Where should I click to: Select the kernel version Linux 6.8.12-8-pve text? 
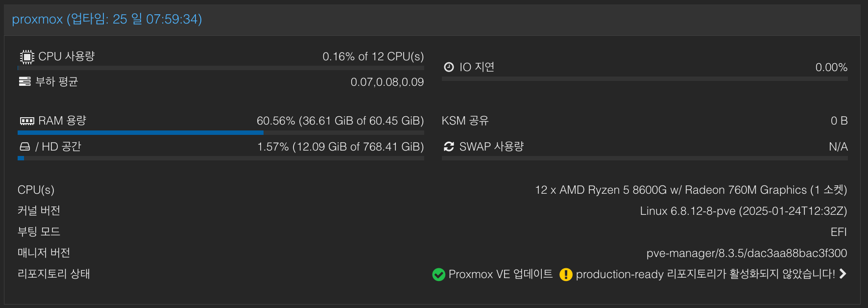(x=743, y=211)
